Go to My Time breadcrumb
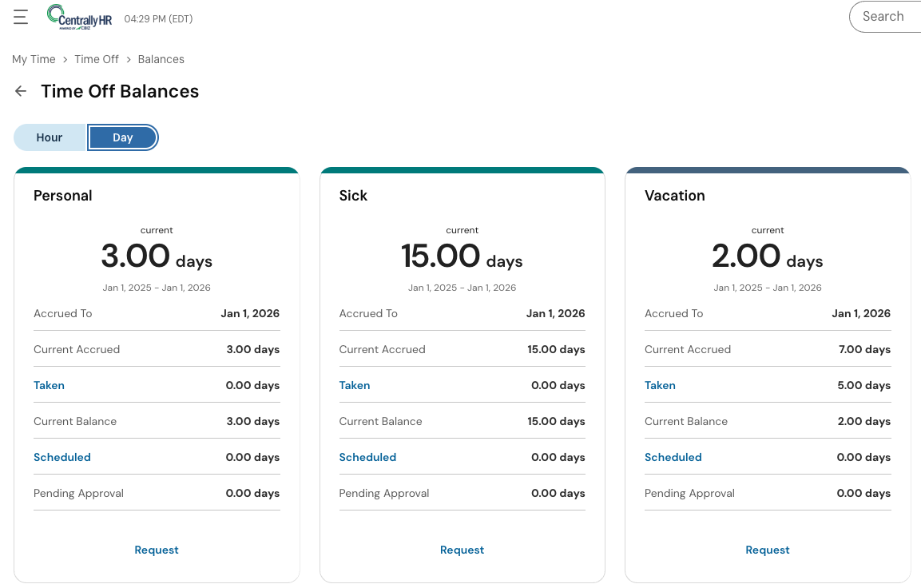921x588 pixels. pos(34,59)
